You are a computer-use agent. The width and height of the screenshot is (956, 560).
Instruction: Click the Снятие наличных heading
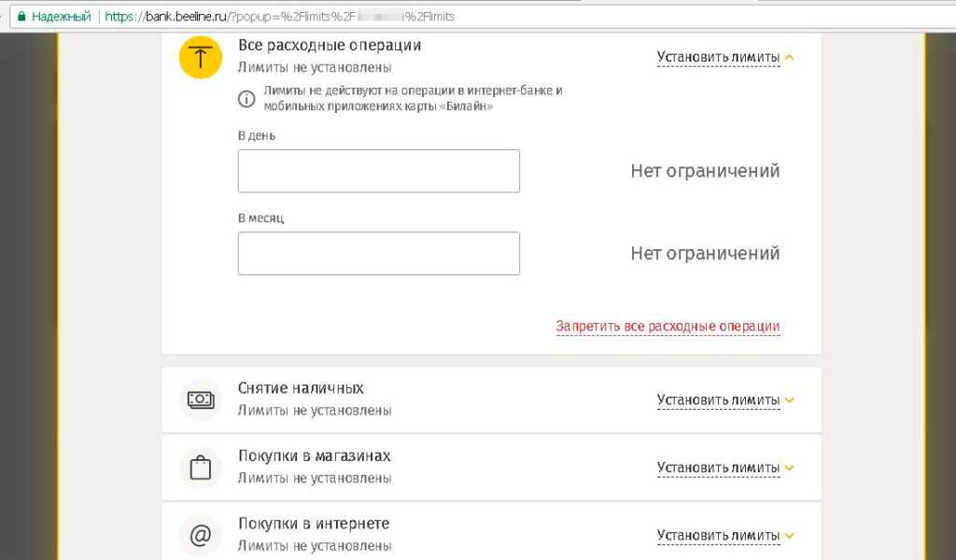301,388
